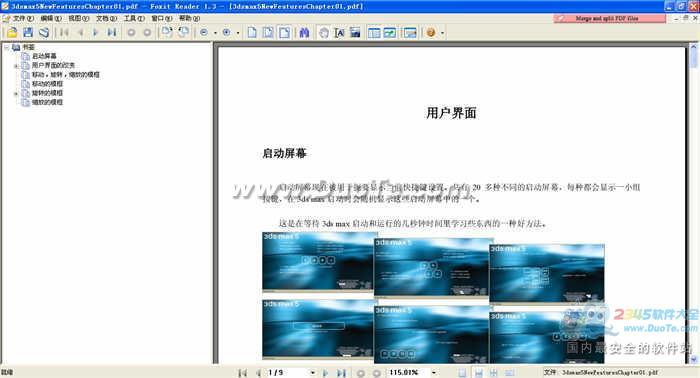
Task: Go to first page via top toolbar
Action: tap(64, 32)
